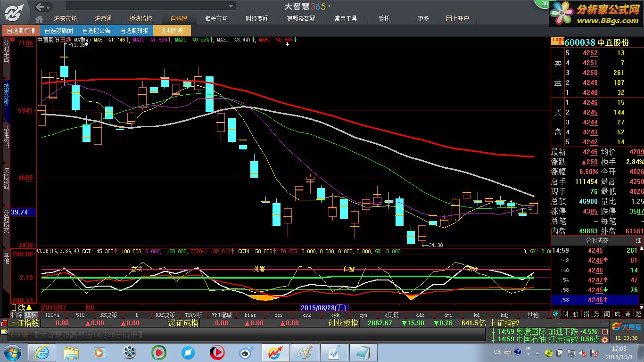Open the 技术分析 side tab
This screenshot has height=362, width=644.
(6, 95)
